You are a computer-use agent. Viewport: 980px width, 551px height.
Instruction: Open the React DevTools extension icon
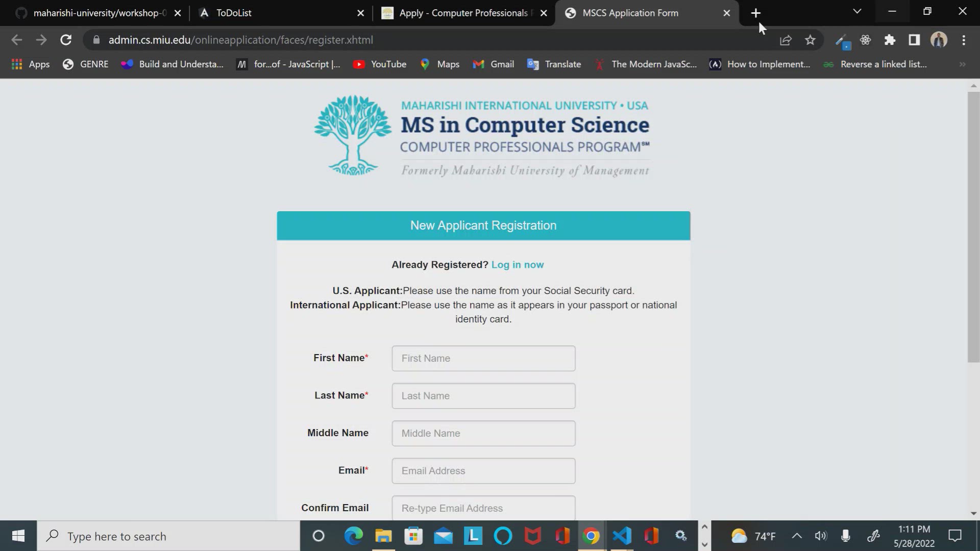[865, 40]
